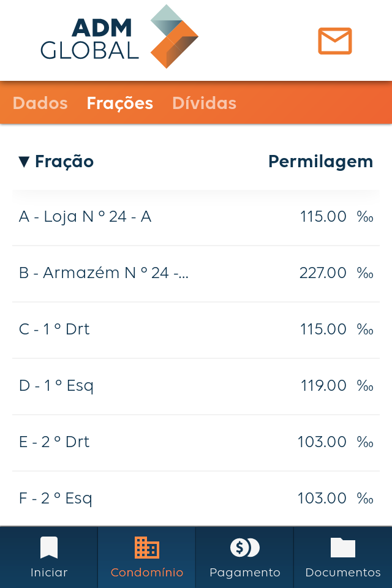Select the Documentos folder icon
This screenshot has height=588, width=392.
click(343, 547)
